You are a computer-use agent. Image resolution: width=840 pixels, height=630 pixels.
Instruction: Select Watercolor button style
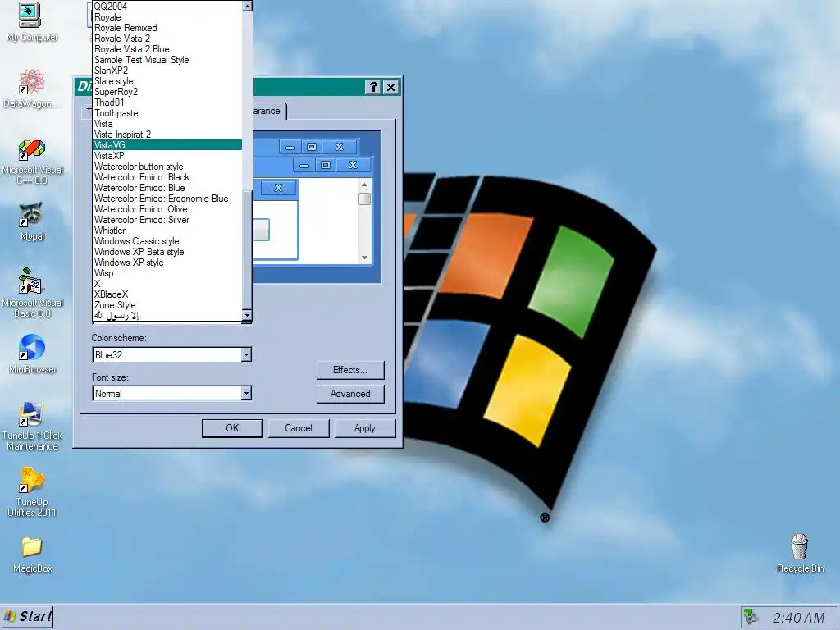[x=167, y=167]
